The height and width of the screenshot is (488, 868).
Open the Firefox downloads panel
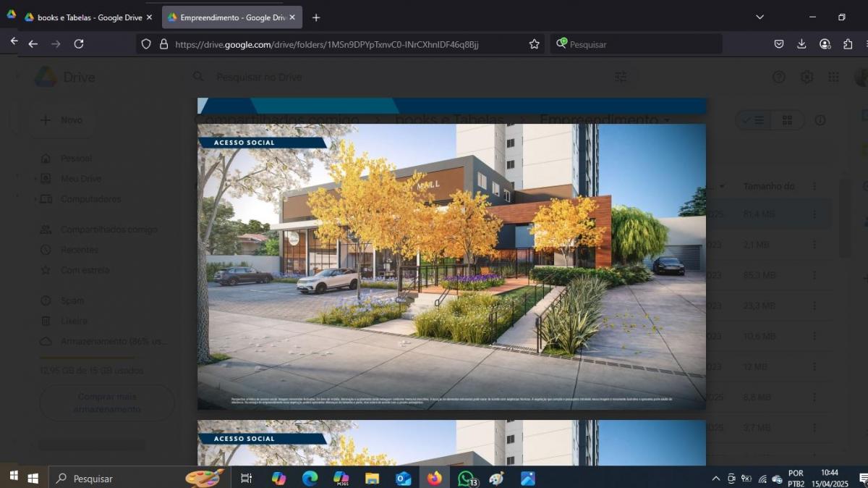click(x=801, y=44)
